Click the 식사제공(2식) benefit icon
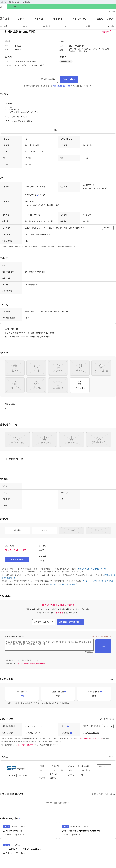Viewport: 116px width, 868px height. pos(80,385)
